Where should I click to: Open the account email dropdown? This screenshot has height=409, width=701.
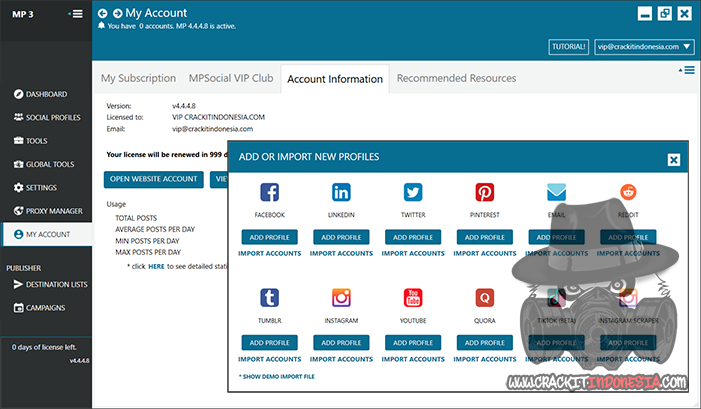[643, 46]
